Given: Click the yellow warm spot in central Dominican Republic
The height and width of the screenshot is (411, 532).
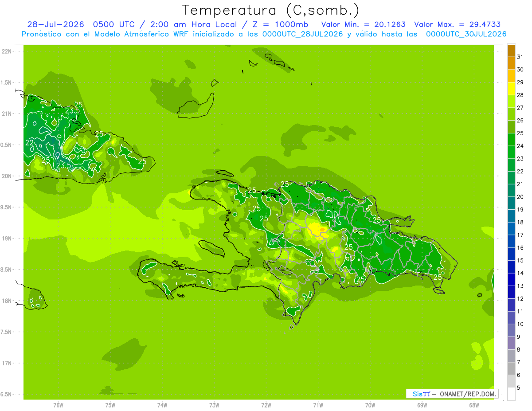Looking at the screenshot, I should coord(317,229).
